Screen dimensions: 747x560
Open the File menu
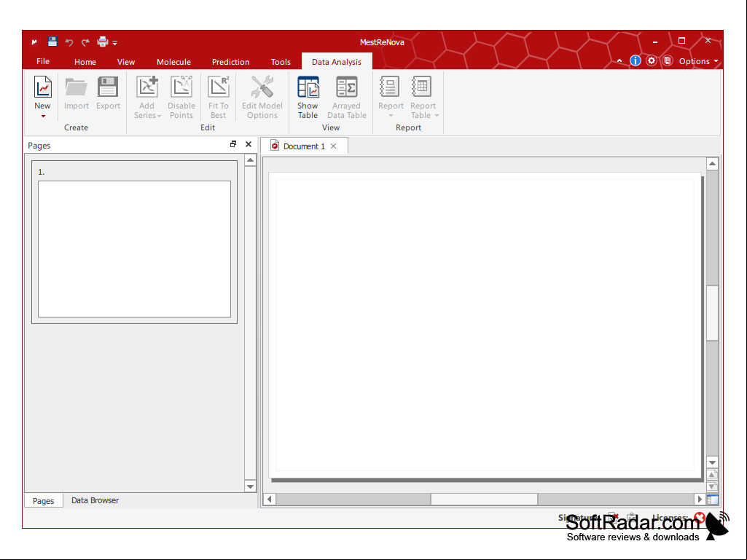tap(43, 61)
